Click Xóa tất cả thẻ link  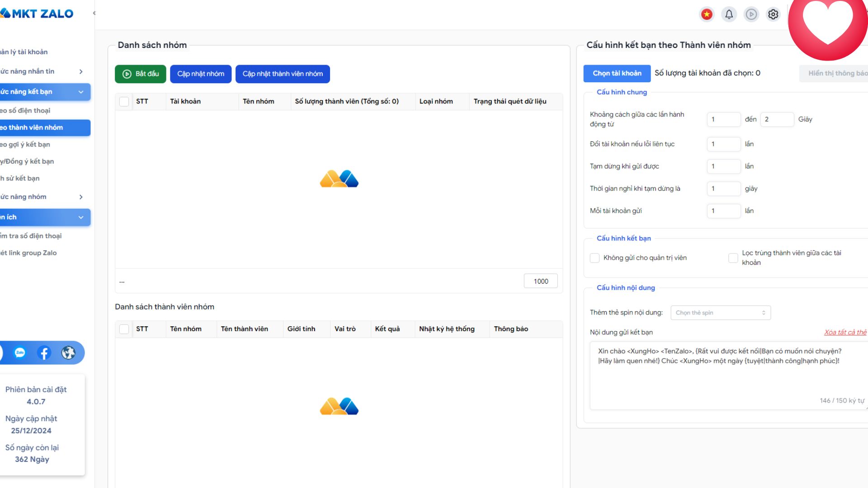click(845, 333)
